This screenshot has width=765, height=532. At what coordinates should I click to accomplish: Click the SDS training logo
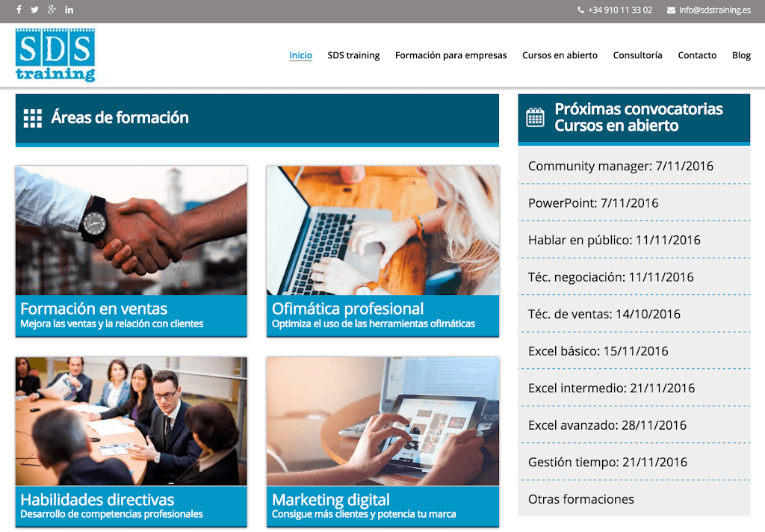point(55,55)
